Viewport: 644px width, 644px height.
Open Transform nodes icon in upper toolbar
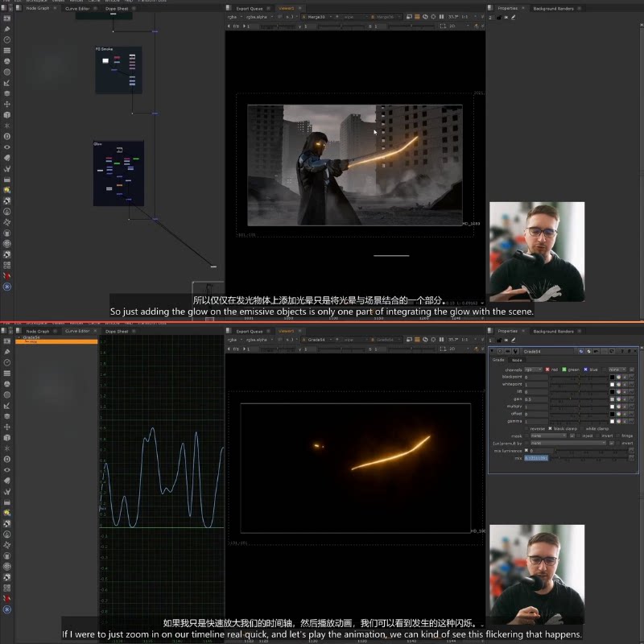click(x=7, y=104)
